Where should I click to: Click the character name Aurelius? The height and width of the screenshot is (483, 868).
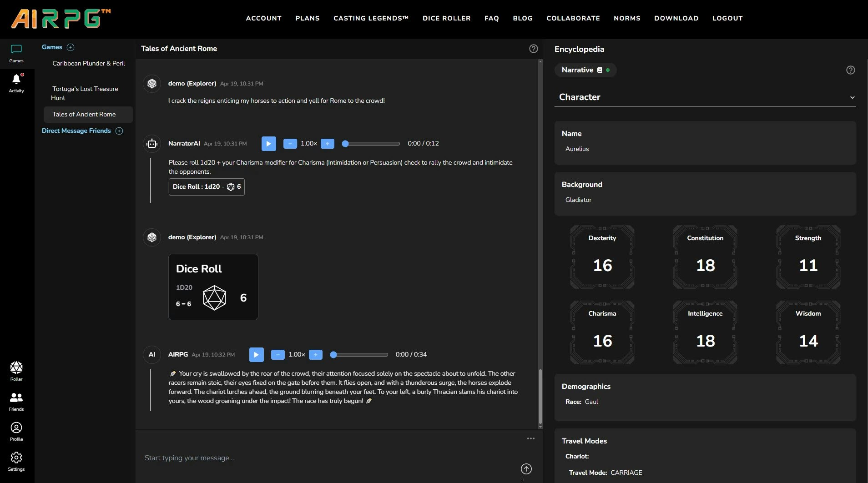[577, 149]
